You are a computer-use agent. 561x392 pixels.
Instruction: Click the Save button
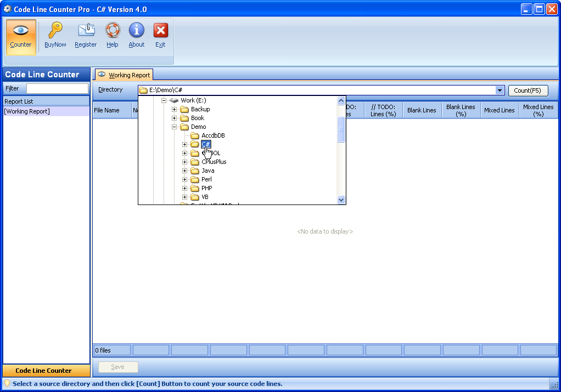click(x=118, y=367)
